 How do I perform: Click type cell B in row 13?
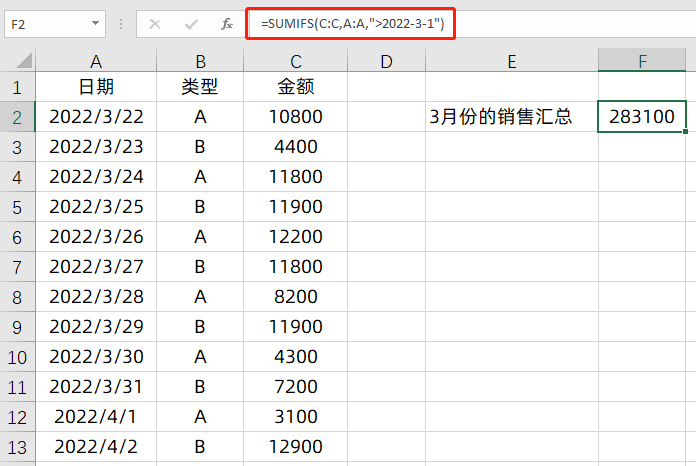coord(200,447)
